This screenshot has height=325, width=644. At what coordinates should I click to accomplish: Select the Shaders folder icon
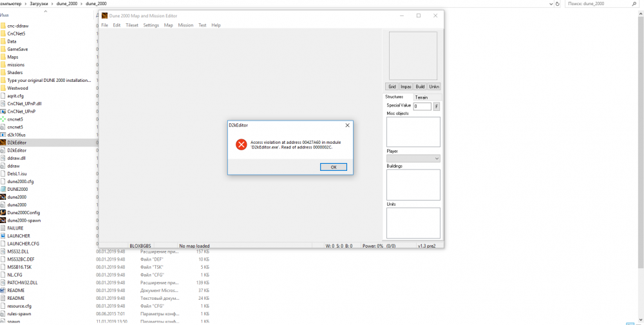(x=3, y=72)
